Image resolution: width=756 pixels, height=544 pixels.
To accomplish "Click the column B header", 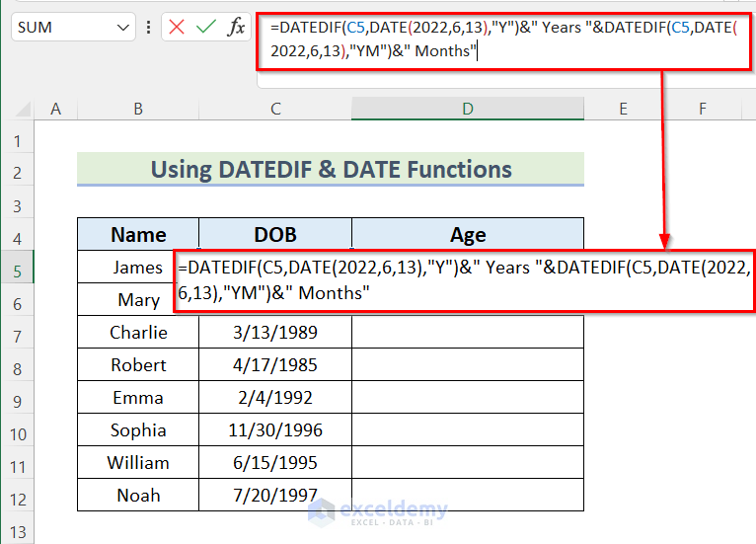I will click(138, 108).
